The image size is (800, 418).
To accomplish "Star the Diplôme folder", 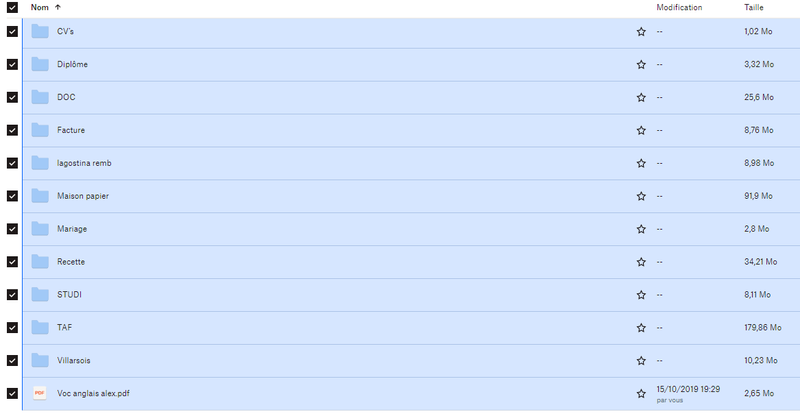I will [x=641, y=65].
